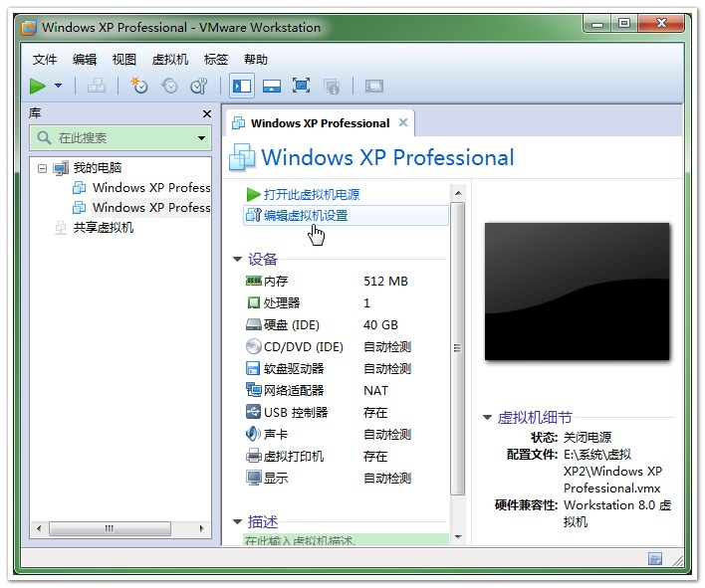Image resolution: width=705 pixels, height=588 pixels.
Task: Click the device list vertical scrollbar thumb
Action: coord(458,348)
